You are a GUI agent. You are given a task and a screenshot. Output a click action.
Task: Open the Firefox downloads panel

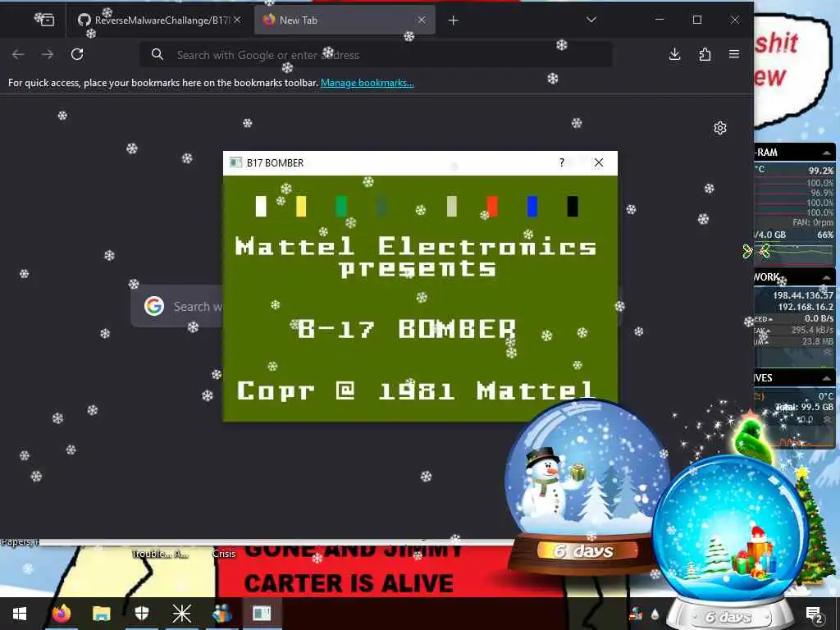coord(675,54)
